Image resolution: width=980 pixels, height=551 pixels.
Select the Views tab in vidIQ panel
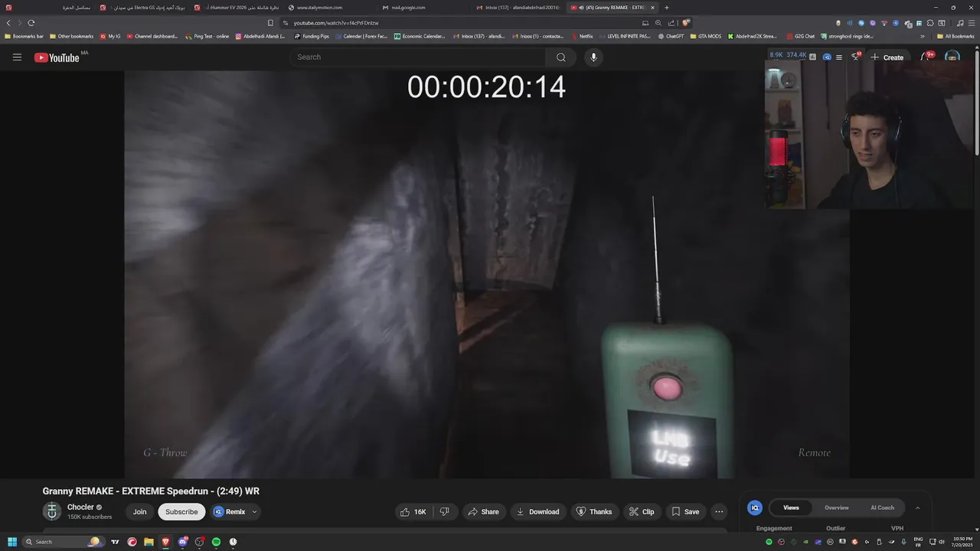791,507
